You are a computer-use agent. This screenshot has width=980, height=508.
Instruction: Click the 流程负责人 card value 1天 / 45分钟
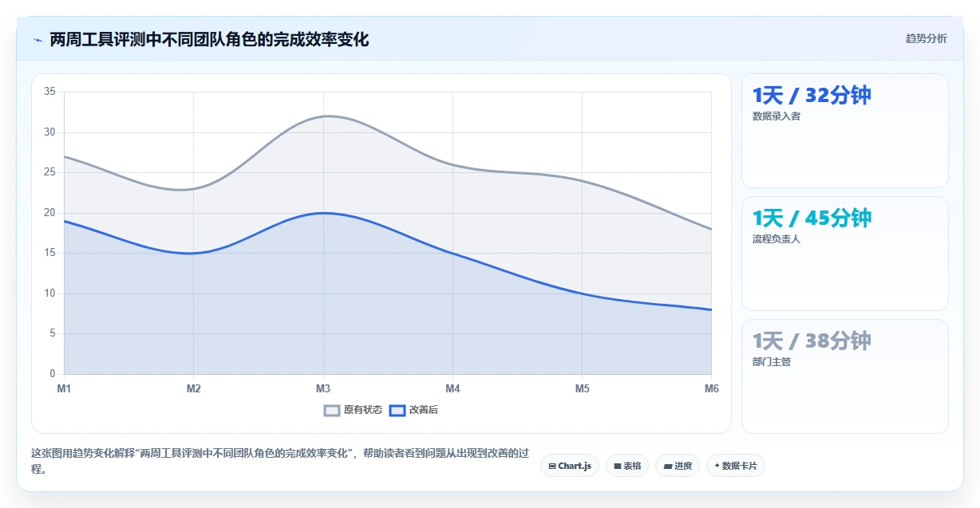click(x=812, y=218)
